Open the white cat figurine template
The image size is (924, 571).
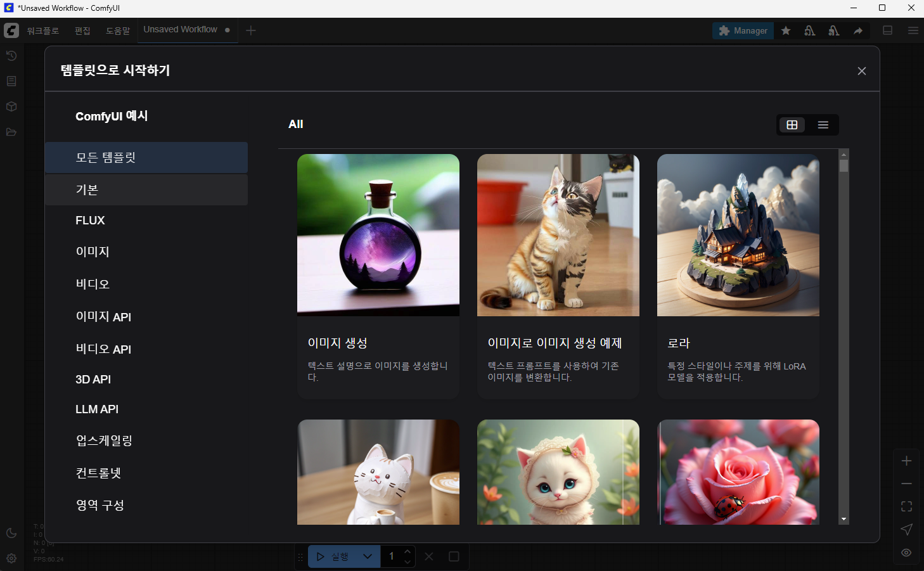click(x=378, y=472)
